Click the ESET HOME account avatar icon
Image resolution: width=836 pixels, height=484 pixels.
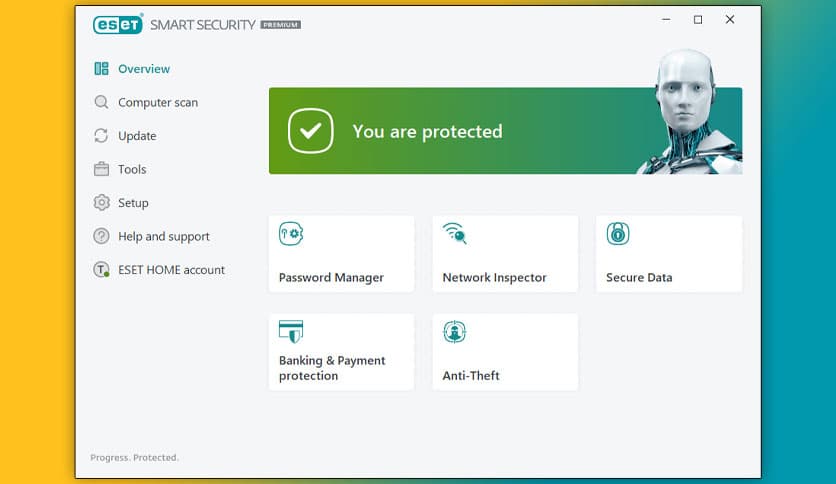(x=101, y=270)
